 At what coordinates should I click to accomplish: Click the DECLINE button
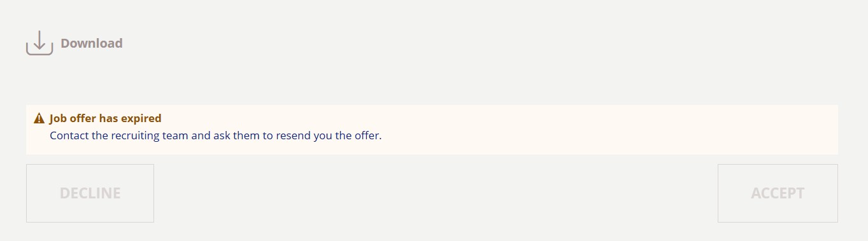click(x=90, y=193)
